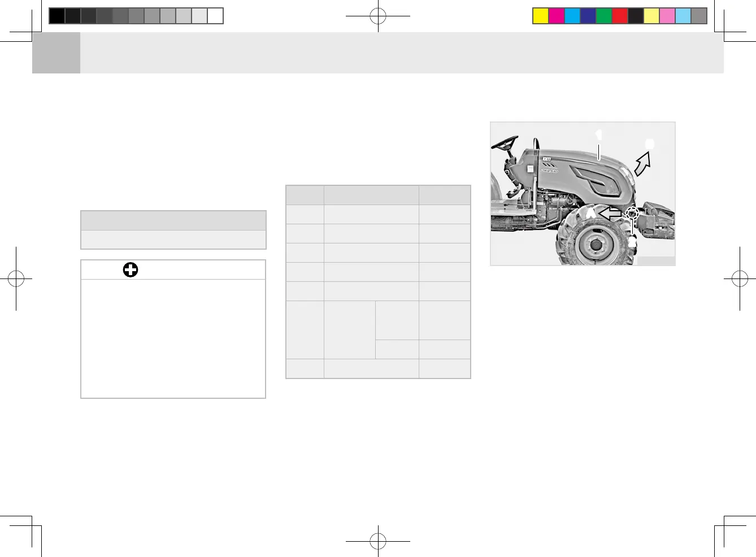Click the dashed circle marker at hood latch

coord(632,213)
